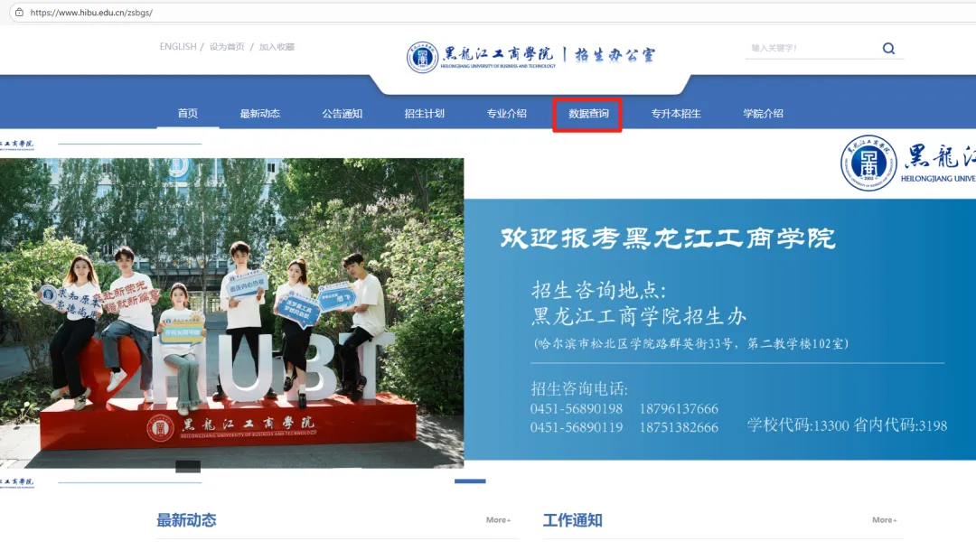Click the magnifier search icon
Image resolution: width=976 pixels, height=560 pixels.
pyautogui.click(x=888, y=49)
